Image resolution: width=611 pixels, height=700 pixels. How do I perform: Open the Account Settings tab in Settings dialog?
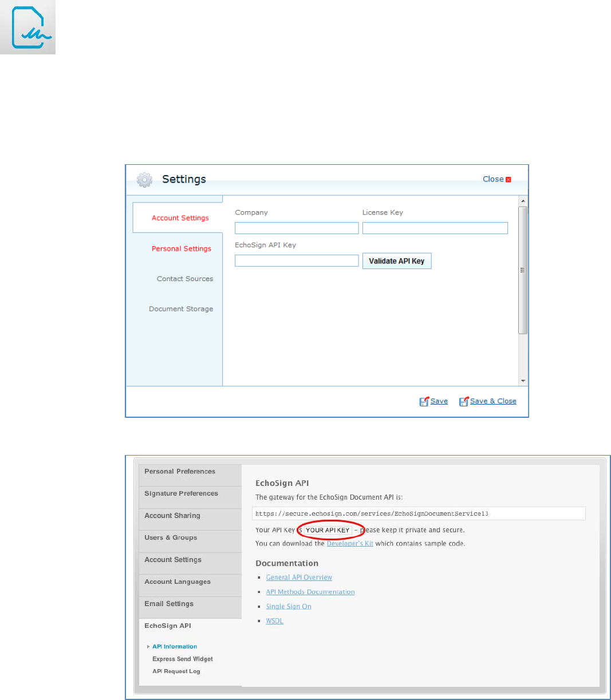click(178, 217)
